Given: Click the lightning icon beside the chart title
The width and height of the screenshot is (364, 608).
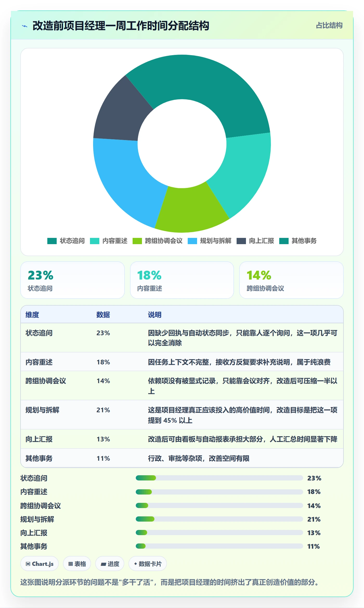Looking at the screenshot, I should 25,26.
